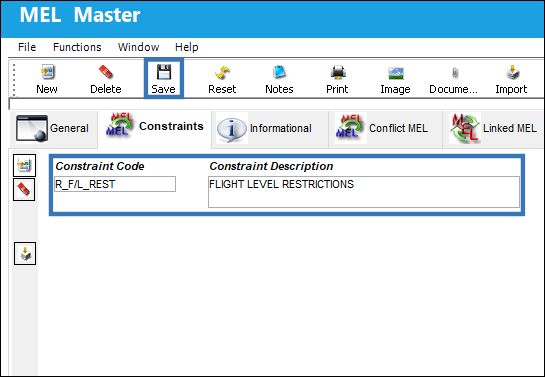Viewport: 545px width, 377px height.
Task: Open the Functions menu
Action: coord(77,47)
